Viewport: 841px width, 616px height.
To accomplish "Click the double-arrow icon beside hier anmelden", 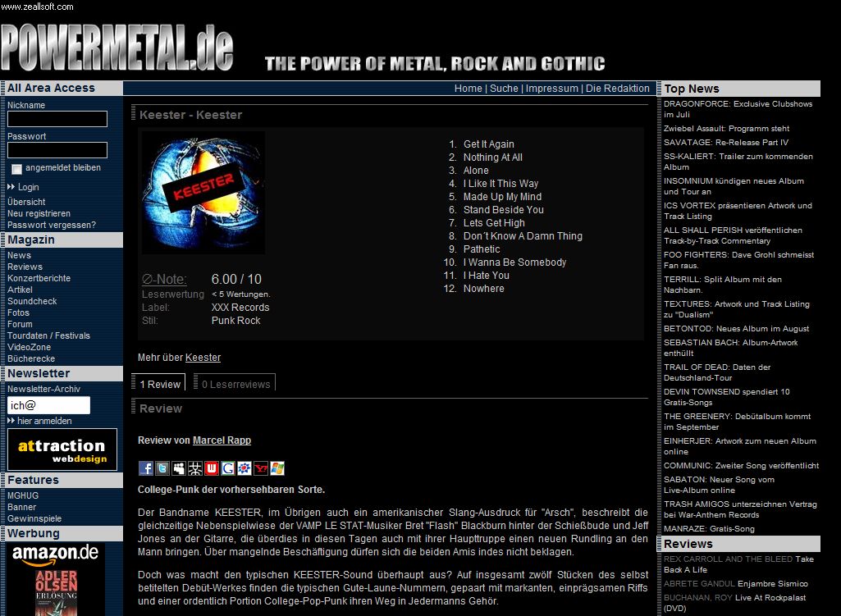I will (11, 420).
